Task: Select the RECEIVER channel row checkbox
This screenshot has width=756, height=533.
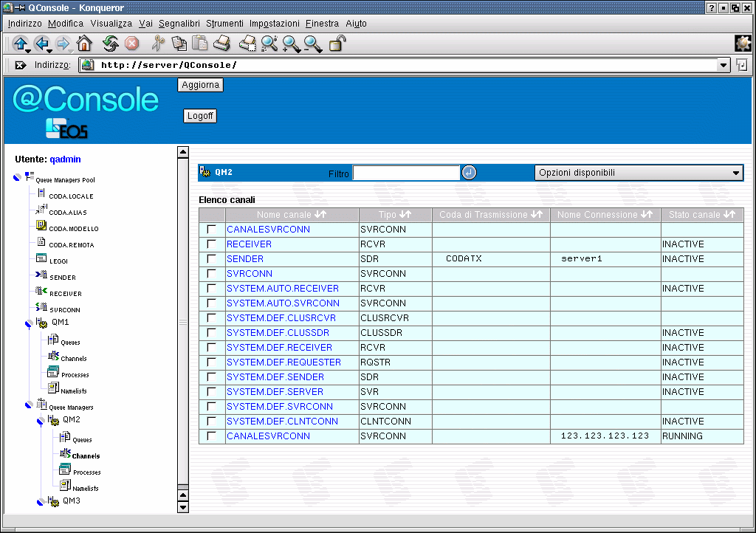Action: tap(212, 244)
